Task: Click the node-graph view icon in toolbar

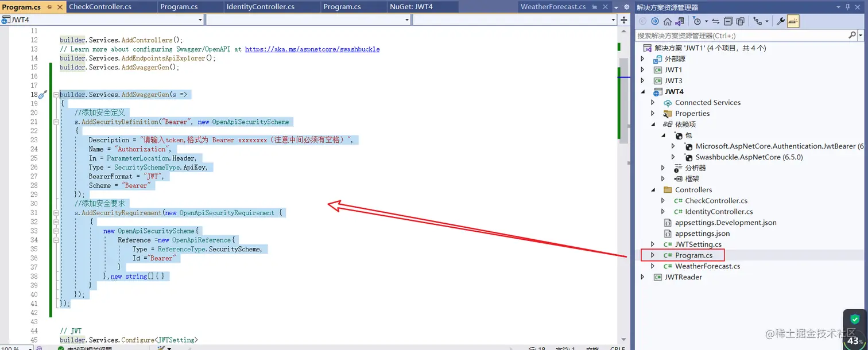Action: pos(758,21)
